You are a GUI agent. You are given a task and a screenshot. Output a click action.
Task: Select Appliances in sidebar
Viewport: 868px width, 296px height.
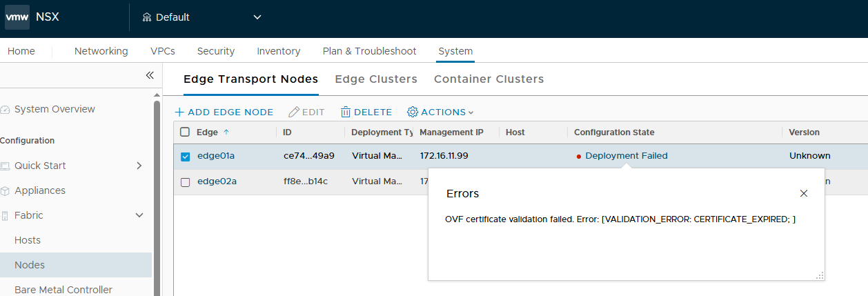40,190
